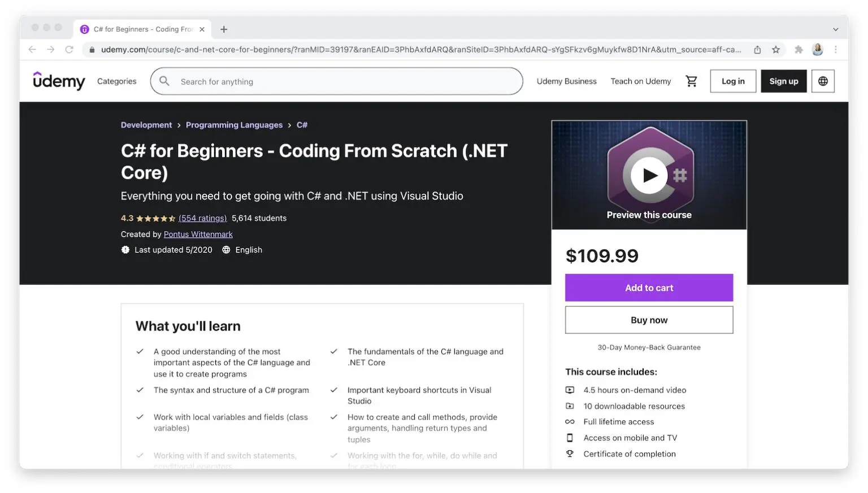The height and width of the screenshot is (493, 868).
Task: Play the course preview video
Action: click(649, 174)
